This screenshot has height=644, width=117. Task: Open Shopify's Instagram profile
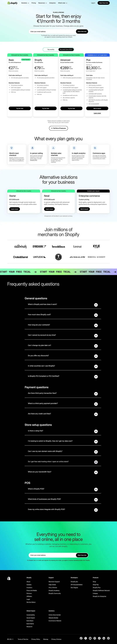tap(95, 638)
